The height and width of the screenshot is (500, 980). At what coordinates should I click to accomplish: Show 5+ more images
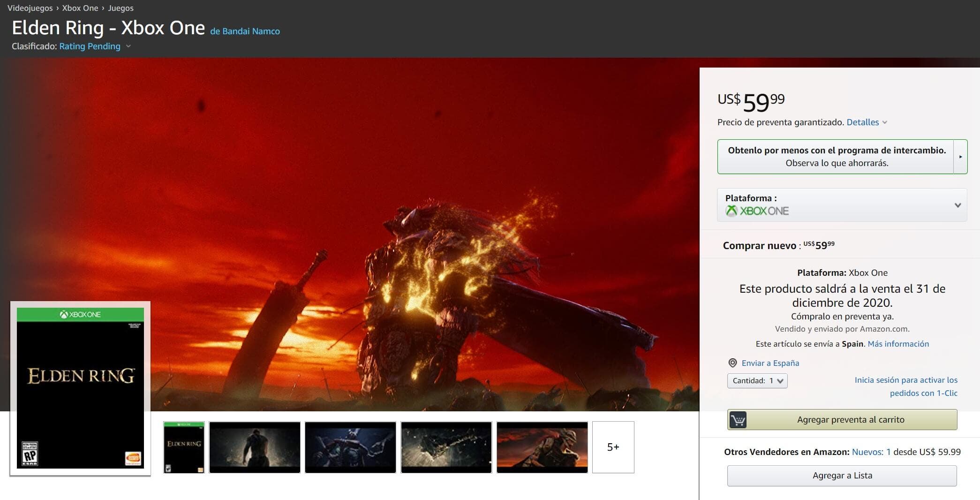[x=613, y=447]
